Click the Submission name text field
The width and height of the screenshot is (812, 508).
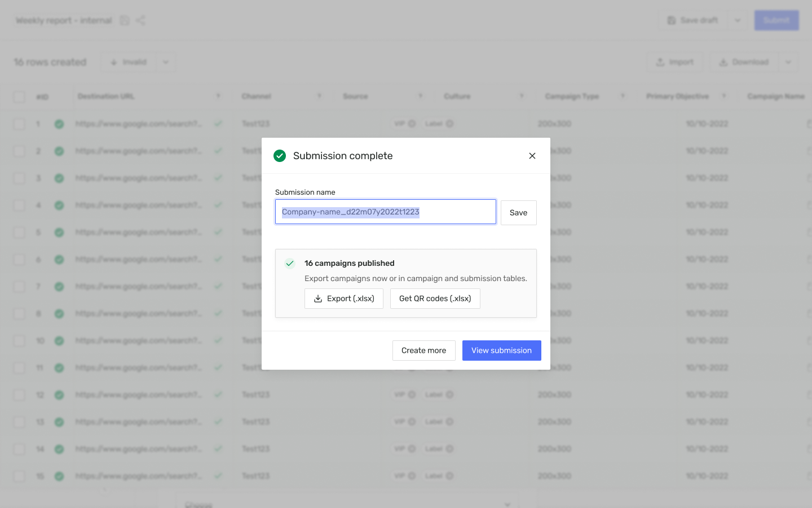385,212
